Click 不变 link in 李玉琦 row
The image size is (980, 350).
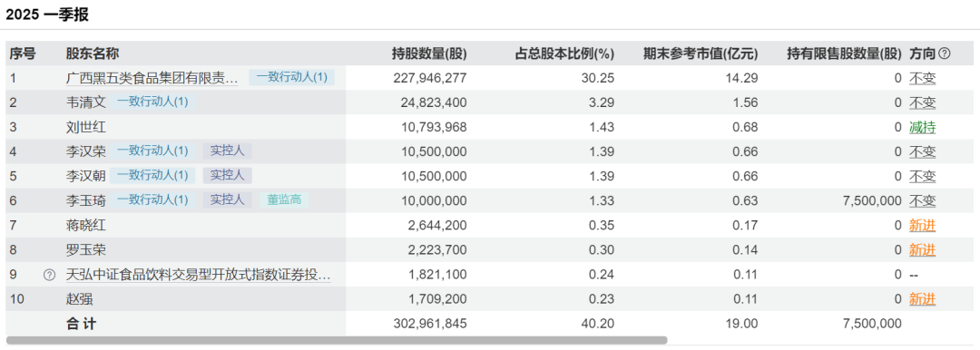(x=923, y=200)
